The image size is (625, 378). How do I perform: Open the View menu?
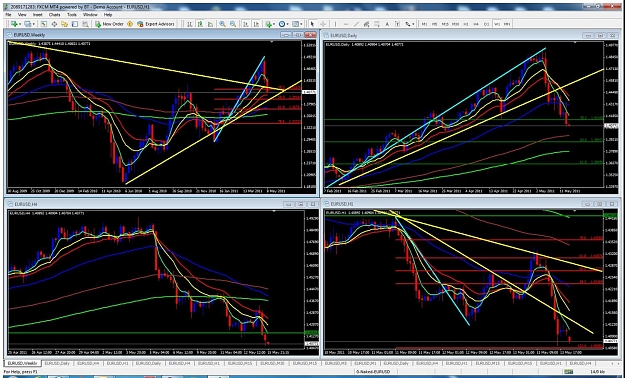22,14
